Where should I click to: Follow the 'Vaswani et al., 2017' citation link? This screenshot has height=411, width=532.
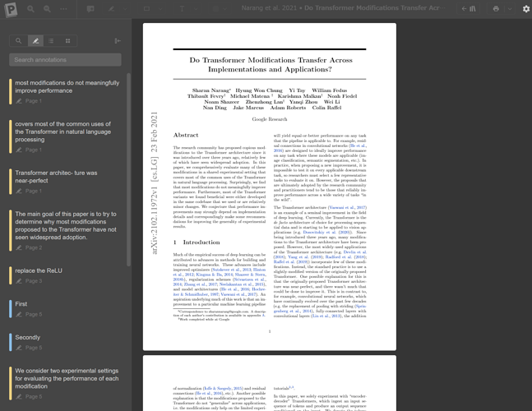(x=348, y=207)
